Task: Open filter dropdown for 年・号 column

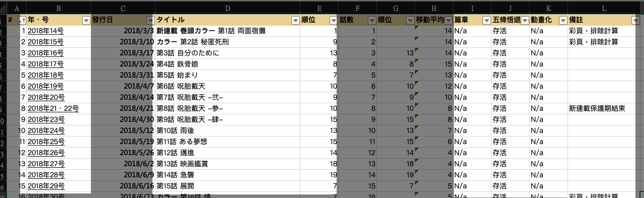Action: [86, 20]
